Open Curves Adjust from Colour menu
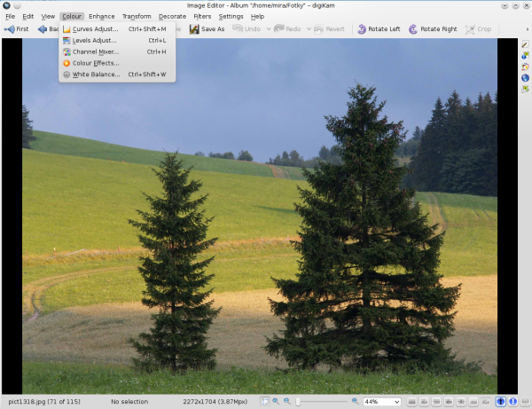Viewport: 532px width, 409px height. pos(95,29)
